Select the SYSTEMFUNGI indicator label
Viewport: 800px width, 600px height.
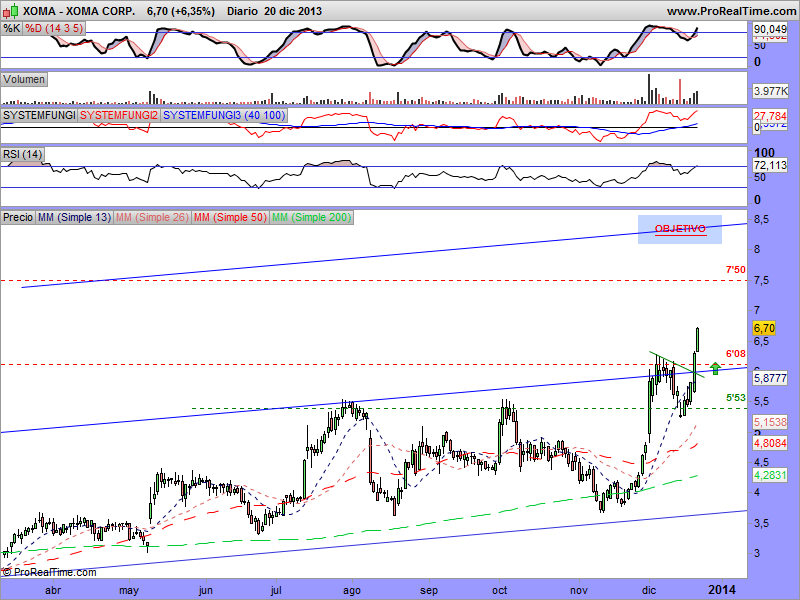click(x=39, y=115)
